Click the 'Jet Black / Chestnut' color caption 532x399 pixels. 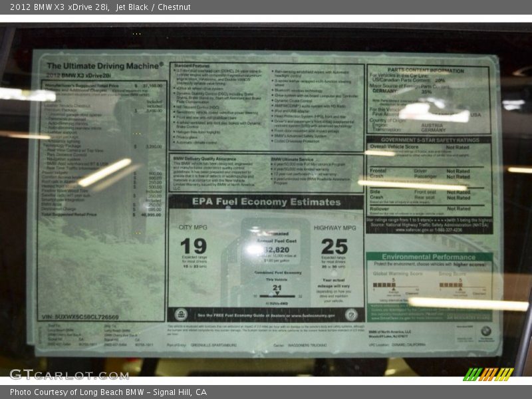click(153, 7)
